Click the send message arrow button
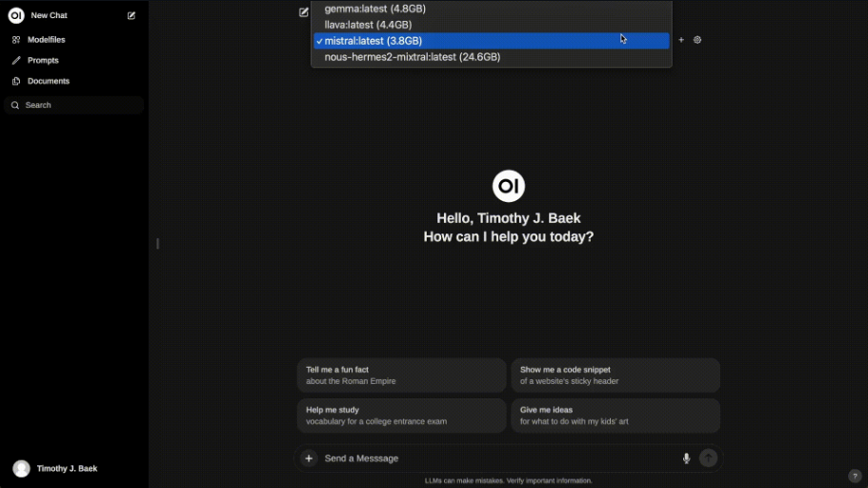This screenshot has width=868, height=488. pyautogui.click(x=709, y=458)
